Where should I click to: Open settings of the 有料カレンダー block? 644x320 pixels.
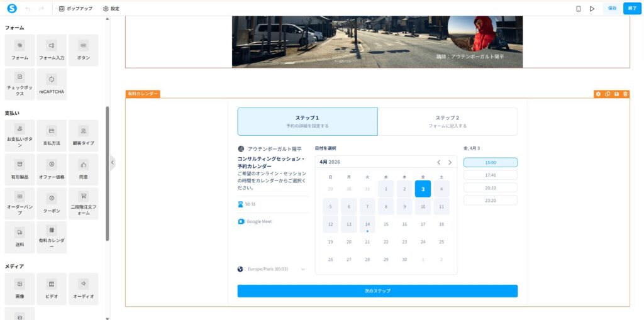click(598, 94)
